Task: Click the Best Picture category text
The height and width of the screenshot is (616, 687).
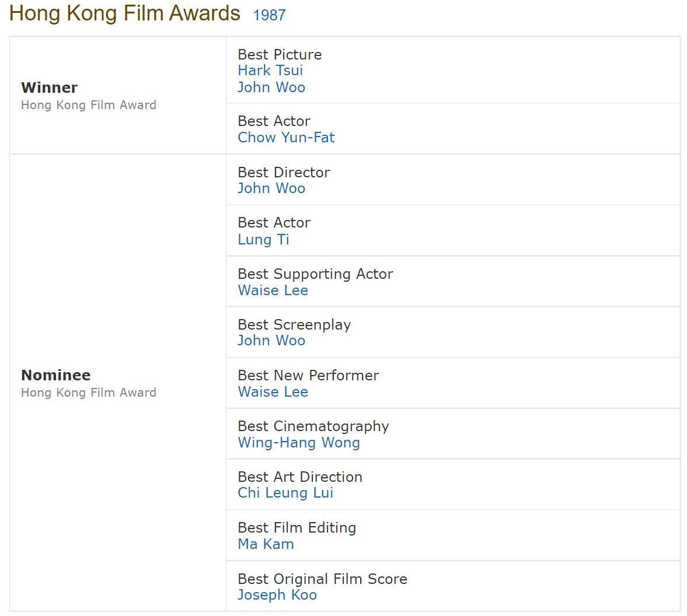Action: point(280,55)
